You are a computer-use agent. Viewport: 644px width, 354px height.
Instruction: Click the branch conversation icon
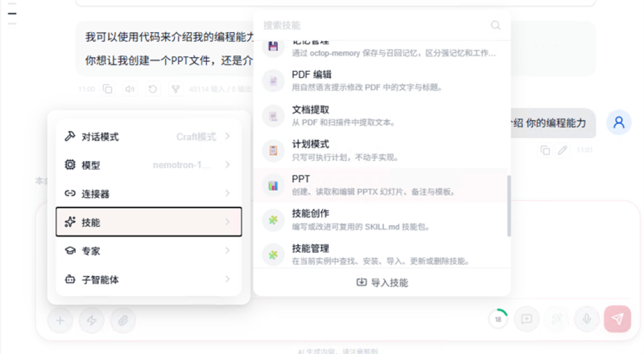pos(176,89)
